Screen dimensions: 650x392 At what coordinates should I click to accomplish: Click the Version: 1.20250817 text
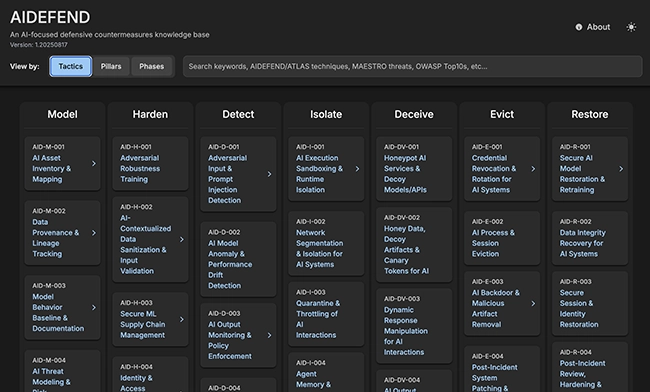click(39, 45)
